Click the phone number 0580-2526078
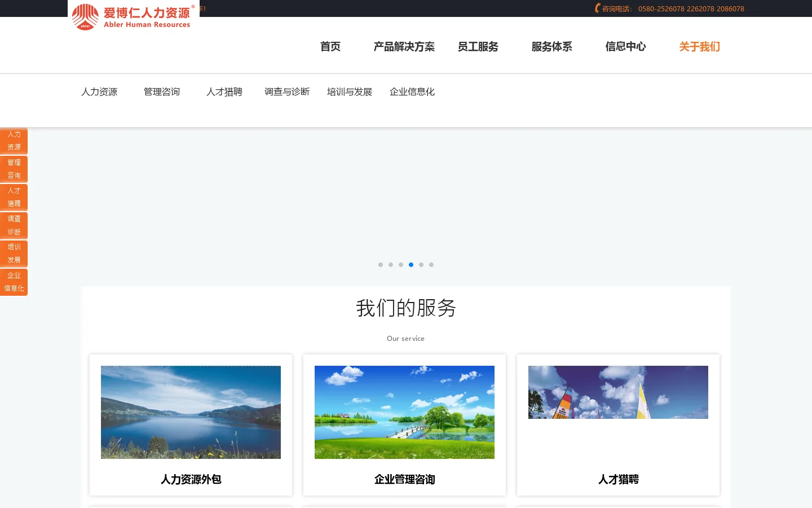The image size is (812, 508). pos(661,9)
